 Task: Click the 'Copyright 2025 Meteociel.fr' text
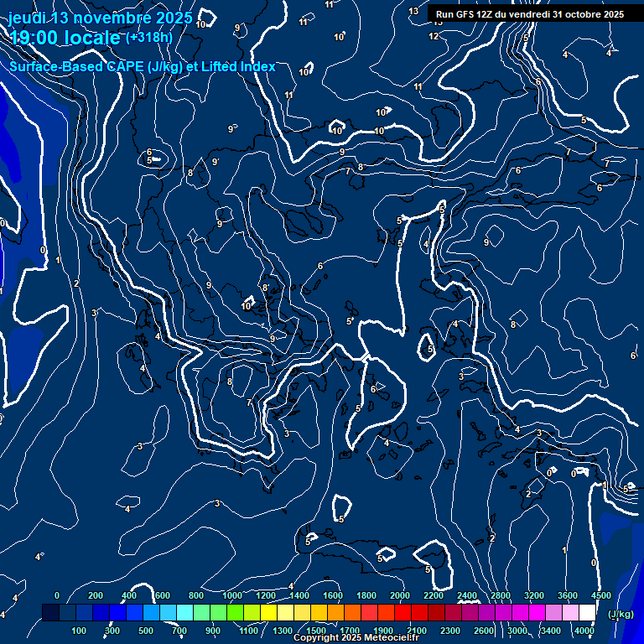tap(356, 637)
